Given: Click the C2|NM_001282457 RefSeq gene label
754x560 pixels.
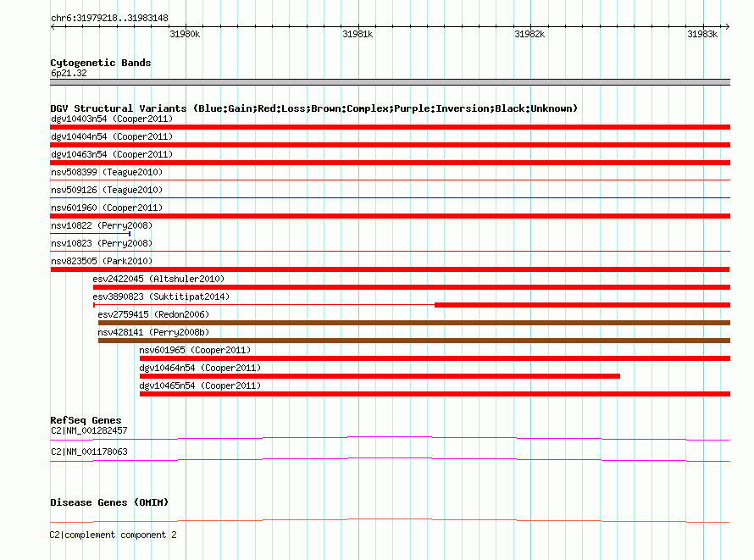Looking at the screenshot, I should click(x=89, y=430).
